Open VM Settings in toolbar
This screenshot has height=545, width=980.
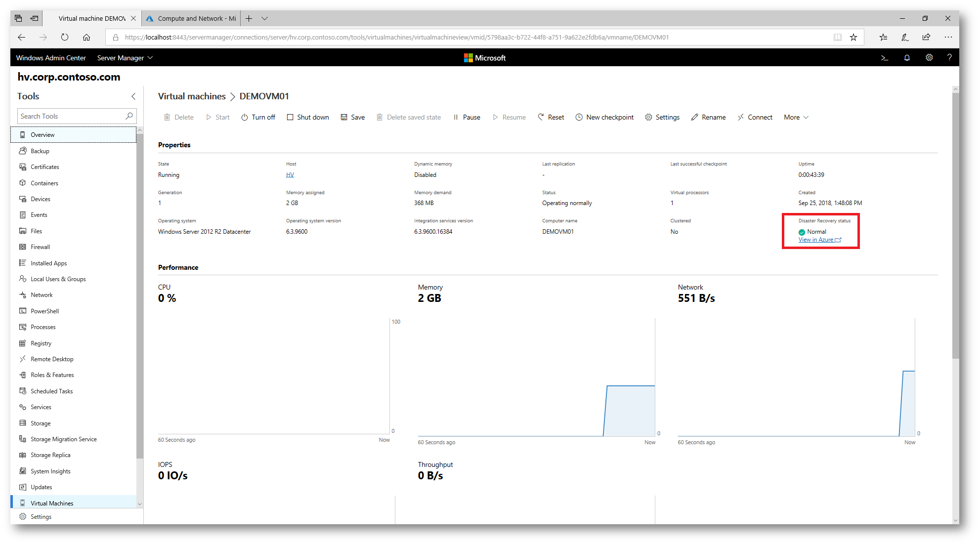click(x=662, y=117)
